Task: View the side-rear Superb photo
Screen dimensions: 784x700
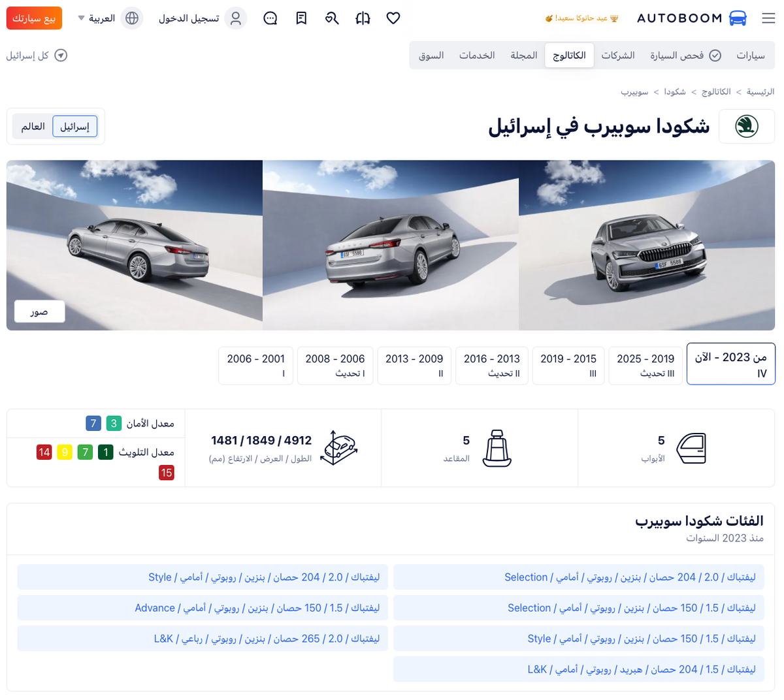Action: coord(135,246)
